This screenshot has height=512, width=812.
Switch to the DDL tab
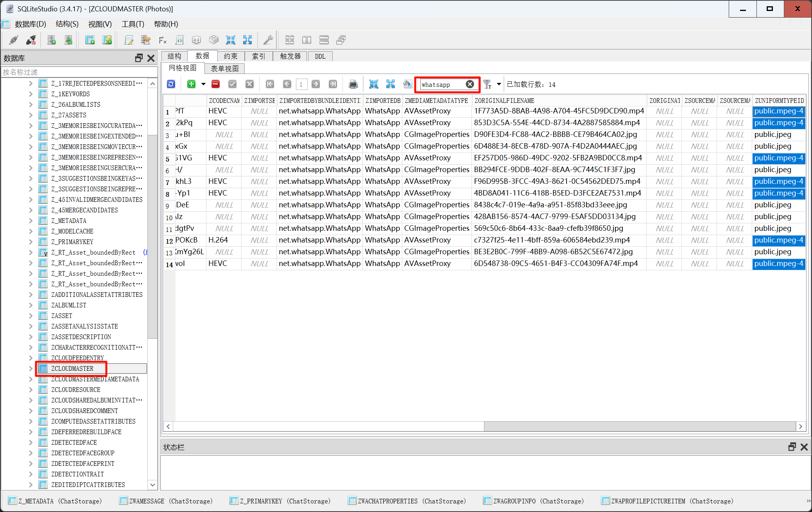click(x=320, y=56)
